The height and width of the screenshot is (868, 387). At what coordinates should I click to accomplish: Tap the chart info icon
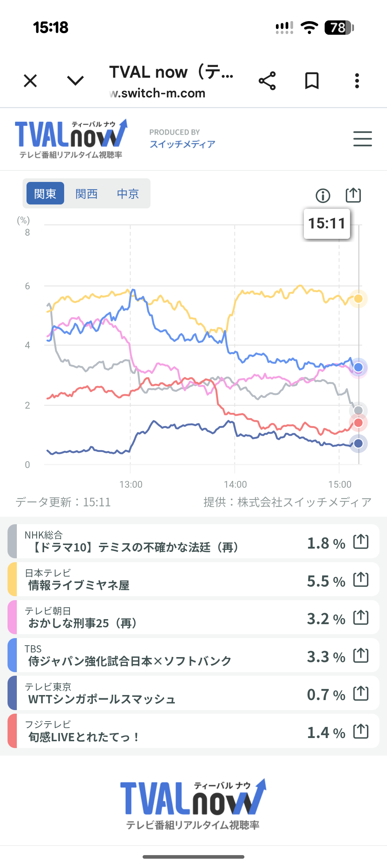(323, 196)
